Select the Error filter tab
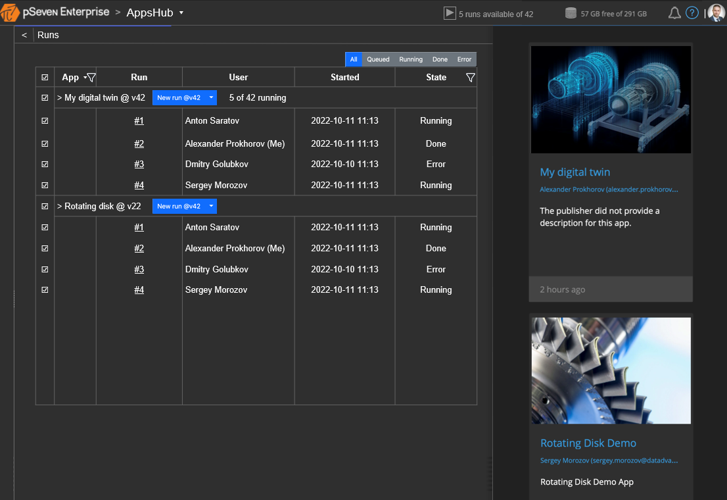The height and width of the screenshot is (500, 727). pyautogui.click(x=464, y=59)
